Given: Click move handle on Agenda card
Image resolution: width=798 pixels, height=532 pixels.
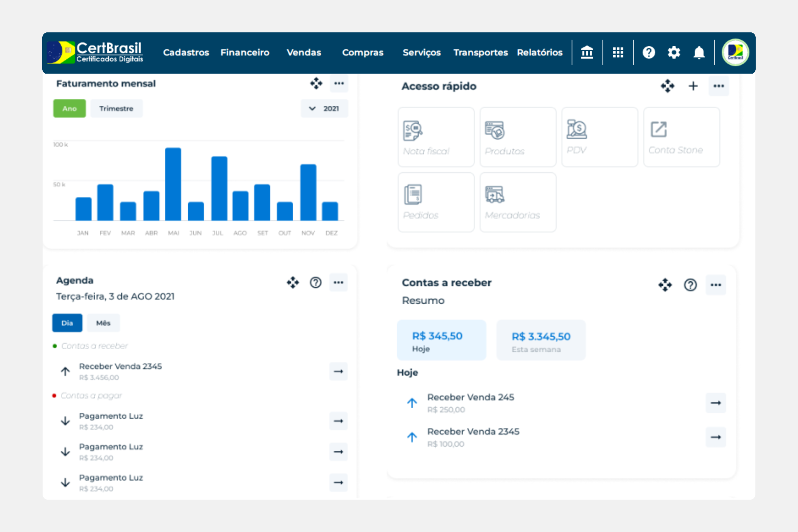Looking at the screenshot, I should [x=293, y=282].
